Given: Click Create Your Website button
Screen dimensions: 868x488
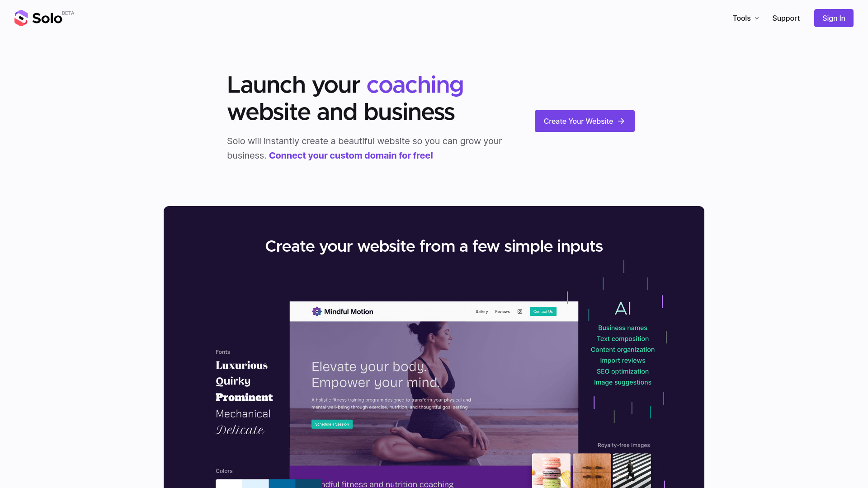Looking at the screenshot, I should (x=585, y=121).
